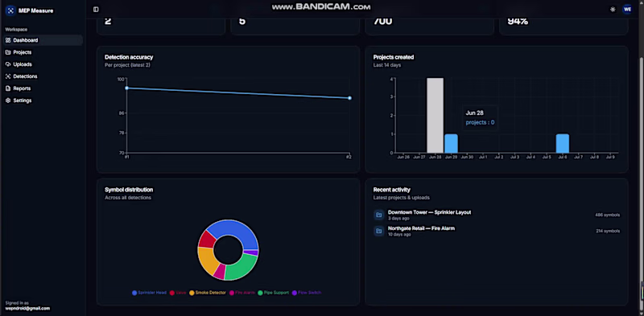This screenshot has height=316, width=644.
Task: Open Northgate Retail — Fire Alarm
Action: coord(421,228)
